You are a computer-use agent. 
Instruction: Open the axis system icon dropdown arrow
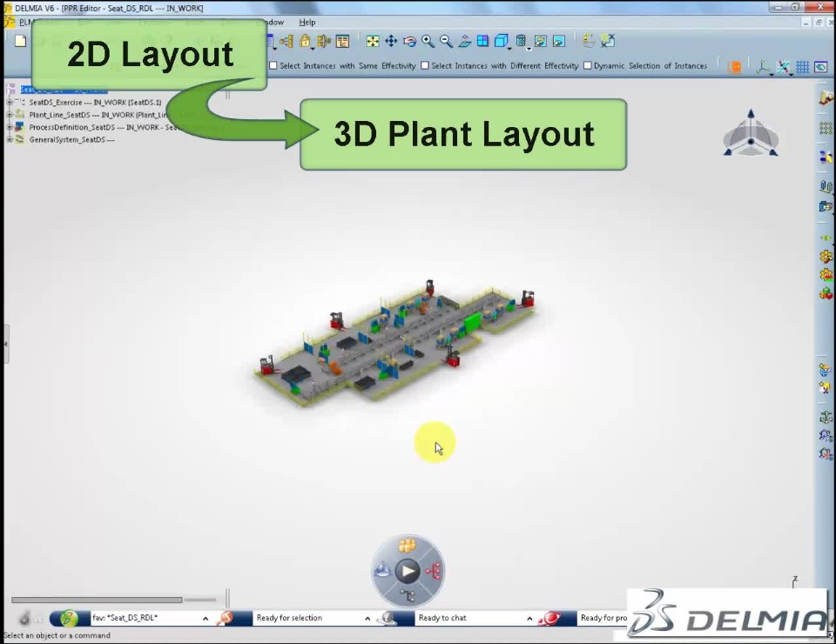(x=772, y=74)
